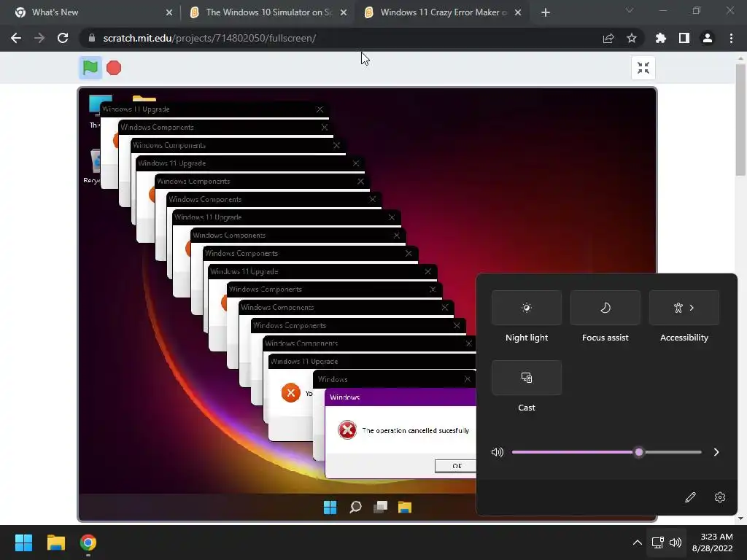Switch to What's New tab
Screen dimensions: 747x560
pyautogui.click(x=90, y=12)
